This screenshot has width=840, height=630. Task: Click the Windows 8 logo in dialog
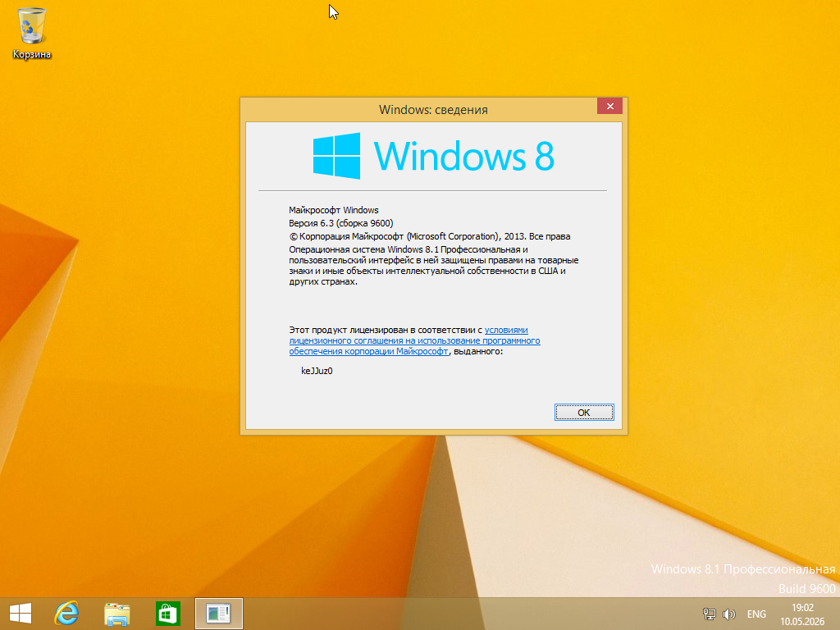pyautogui.click(x=434, y=156)
